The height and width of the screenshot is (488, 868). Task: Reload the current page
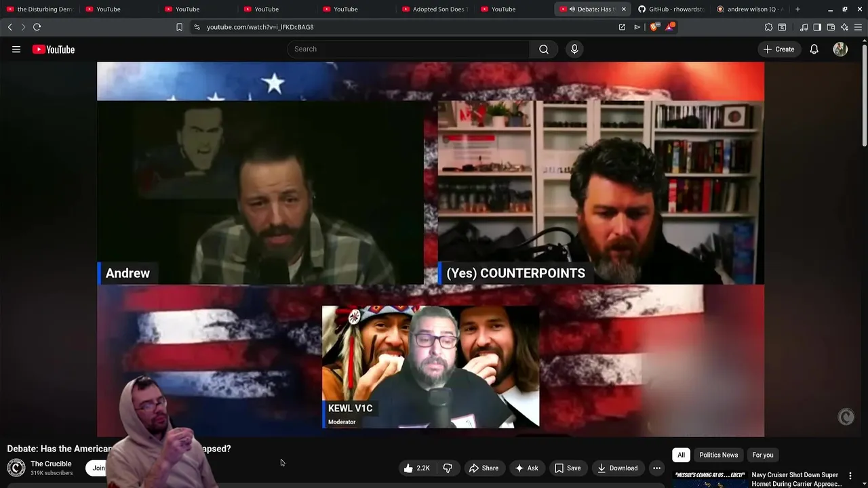click(x=37, y=27)
